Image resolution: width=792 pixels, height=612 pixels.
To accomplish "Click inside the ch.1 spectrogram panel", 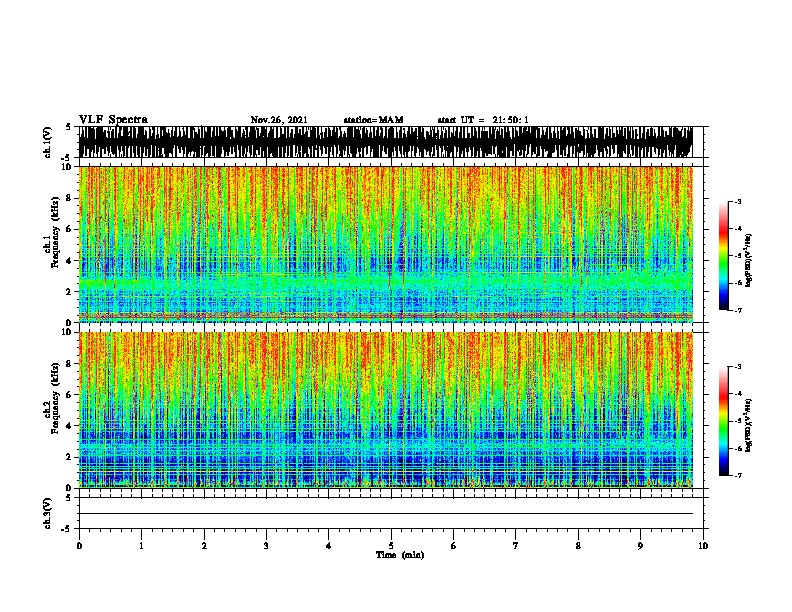I will (x=385, y=244).
